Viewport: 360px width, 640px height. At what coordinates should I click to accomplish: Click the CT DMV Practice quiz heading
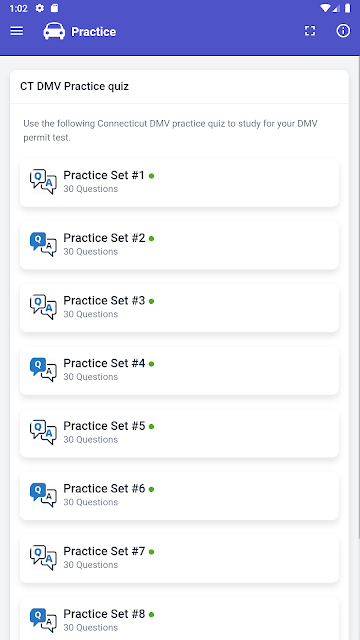click(75, 87)
